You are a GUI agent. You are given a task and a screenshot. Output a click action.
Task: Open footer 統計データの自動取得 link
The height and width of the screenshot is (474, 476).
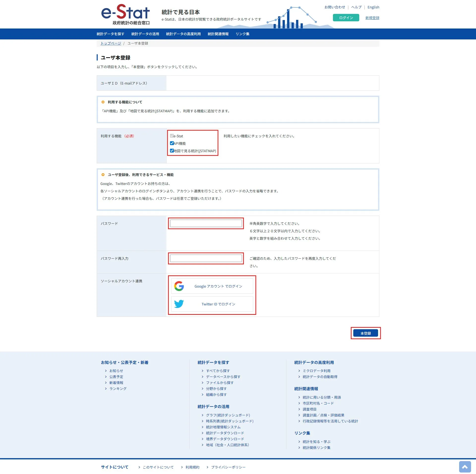coord(320,377)
